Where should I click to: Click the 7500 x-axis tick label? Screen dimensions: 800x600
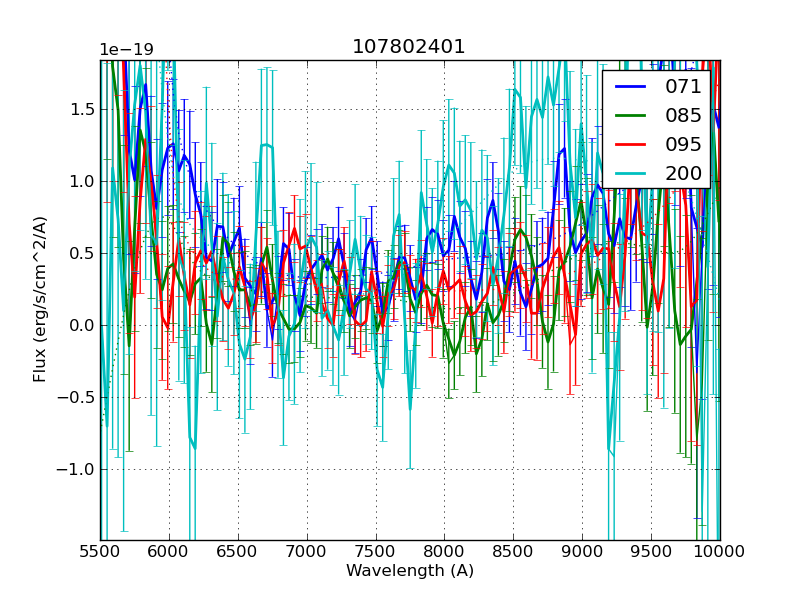(376, 551)
